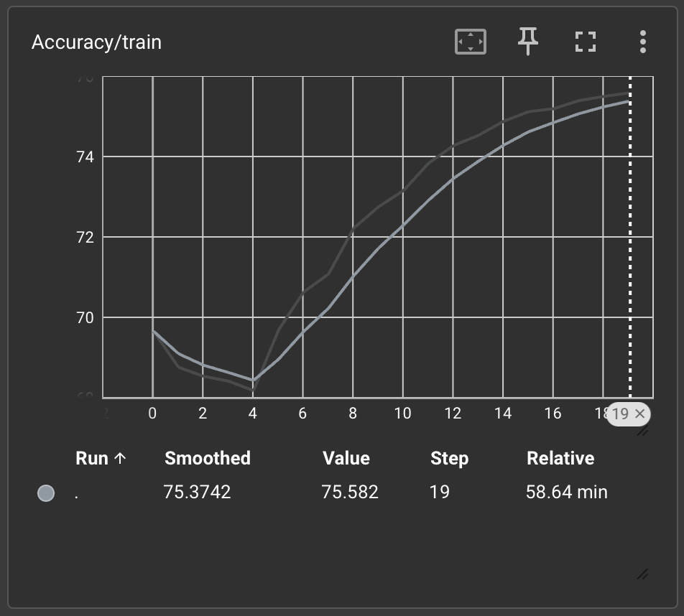Pin the Accuracy/train card
This screenshot has width=684, height=616.
click(x=527, y=42)
